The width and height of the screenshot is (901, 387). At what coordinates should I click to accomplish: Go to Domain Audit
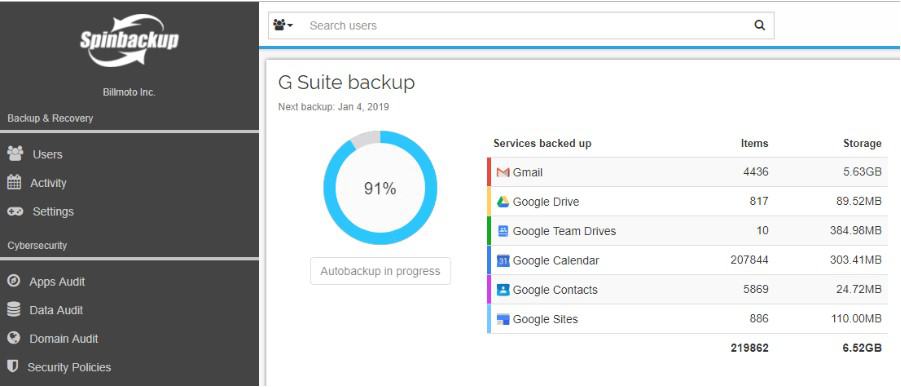point(64,339)
